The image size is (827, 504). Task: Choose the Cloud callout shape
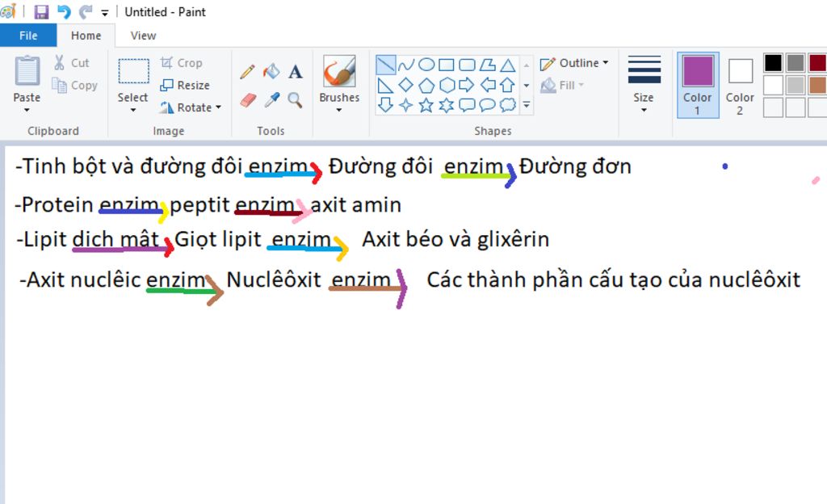tap(507, 105)
